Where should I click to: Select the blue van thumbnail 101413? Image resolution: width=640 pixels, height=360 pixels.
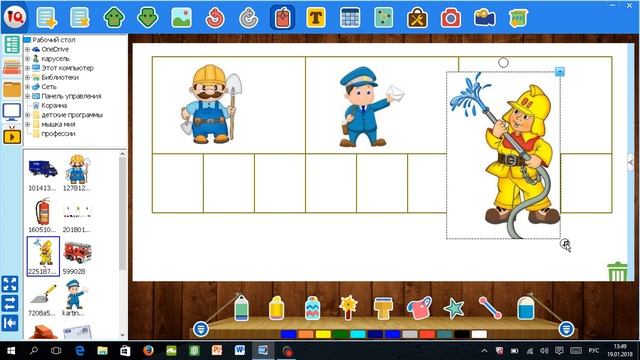43,173
